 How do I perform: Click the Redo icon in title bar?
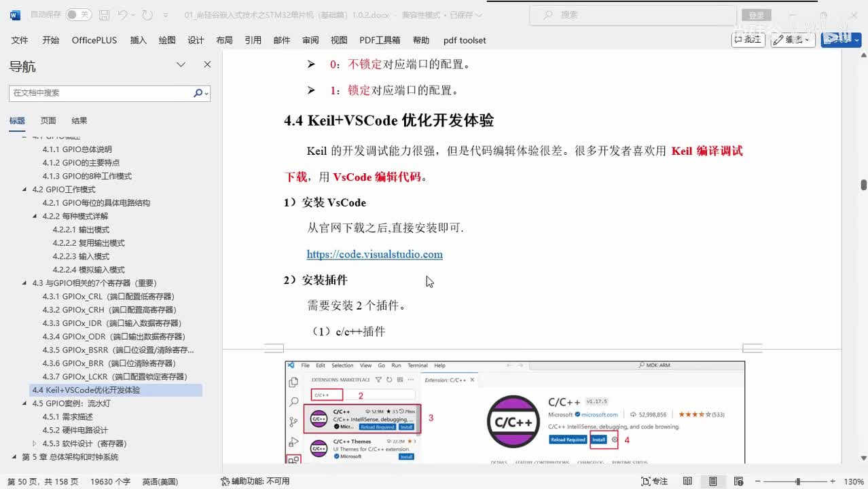tap(148, 14)
